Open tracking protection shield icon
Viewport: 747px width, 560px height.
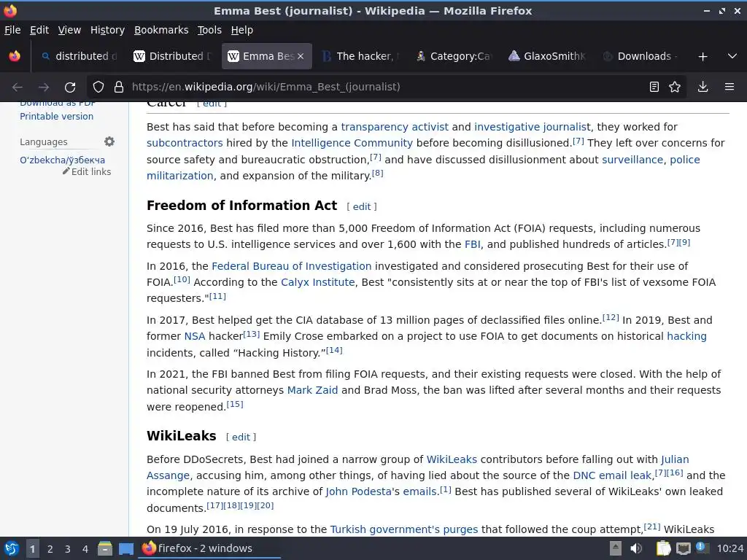tap(98, 87)
